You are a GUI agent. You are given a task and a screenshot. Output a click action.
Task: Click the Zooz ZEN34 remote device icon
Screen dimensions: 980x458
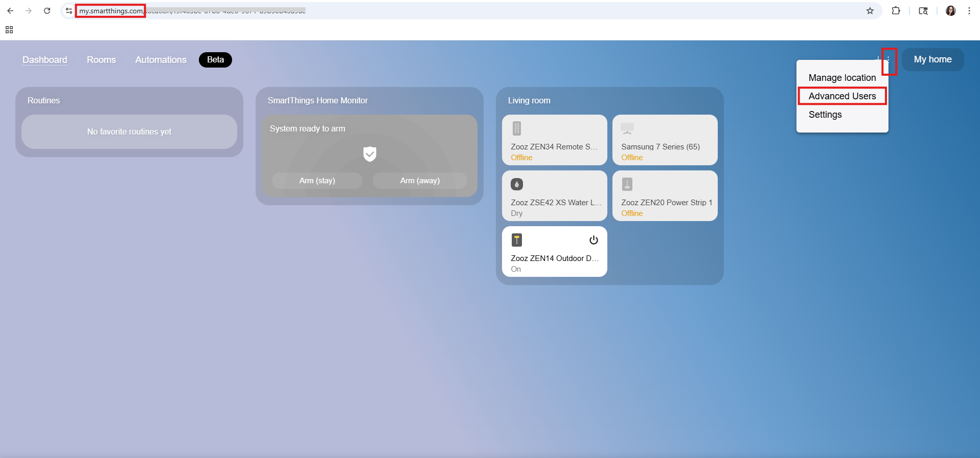[x=517, y=128]
